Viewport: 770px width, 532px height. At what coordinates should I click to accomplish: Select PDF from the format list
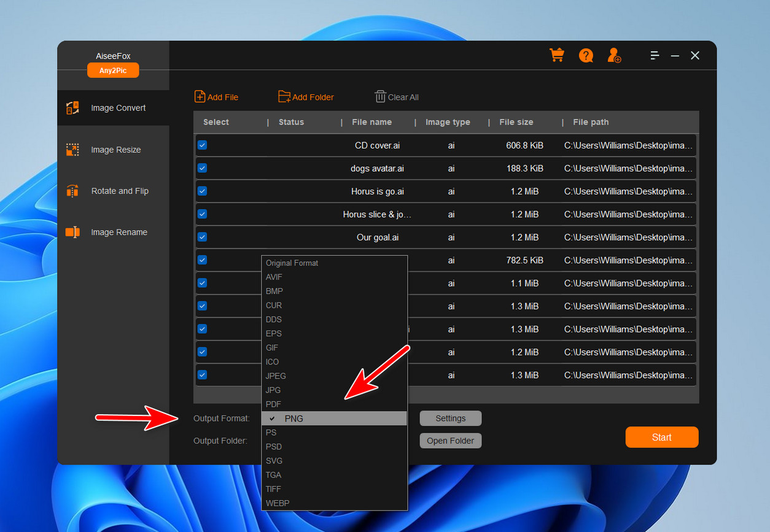tap(334, 404)
